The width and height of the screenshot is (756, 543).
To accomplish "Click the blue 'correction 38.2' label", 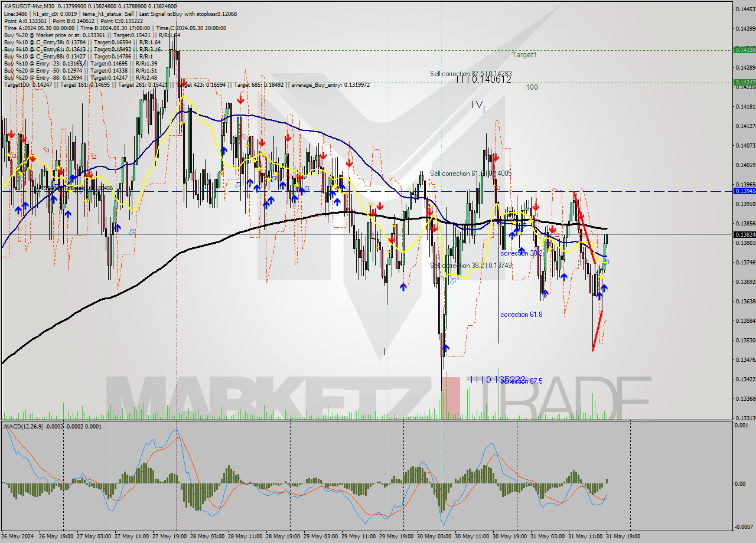I will 521,253.
